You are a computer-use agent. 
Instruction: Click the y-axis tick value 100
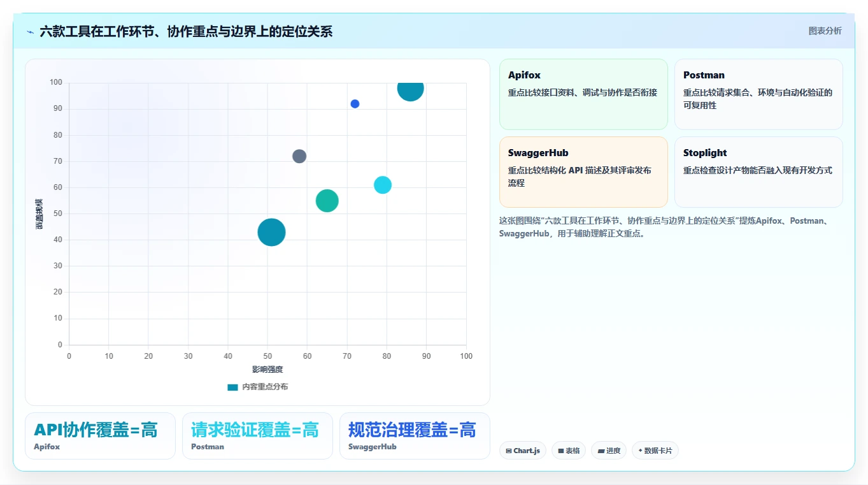56,82
